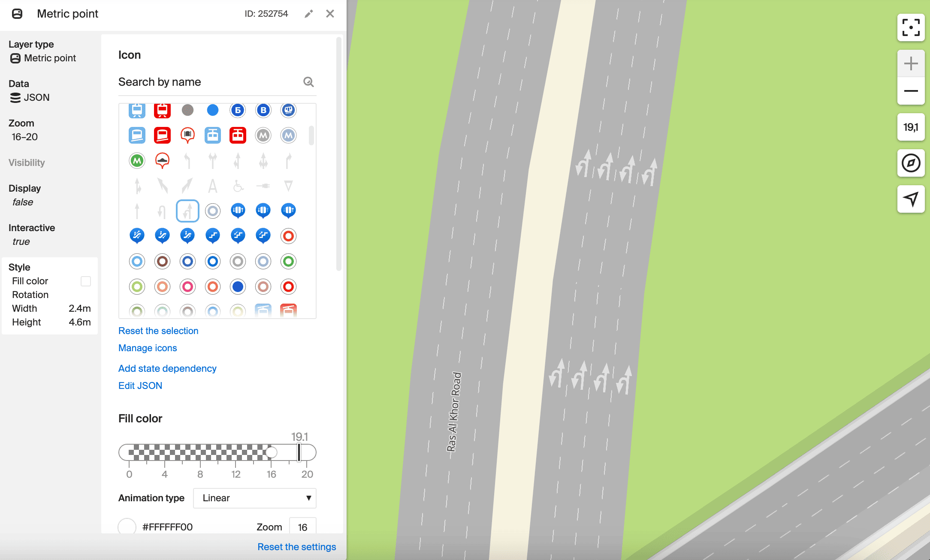
Task: Click the pencil edit icon near ID
Action: [x=308, y=14]
